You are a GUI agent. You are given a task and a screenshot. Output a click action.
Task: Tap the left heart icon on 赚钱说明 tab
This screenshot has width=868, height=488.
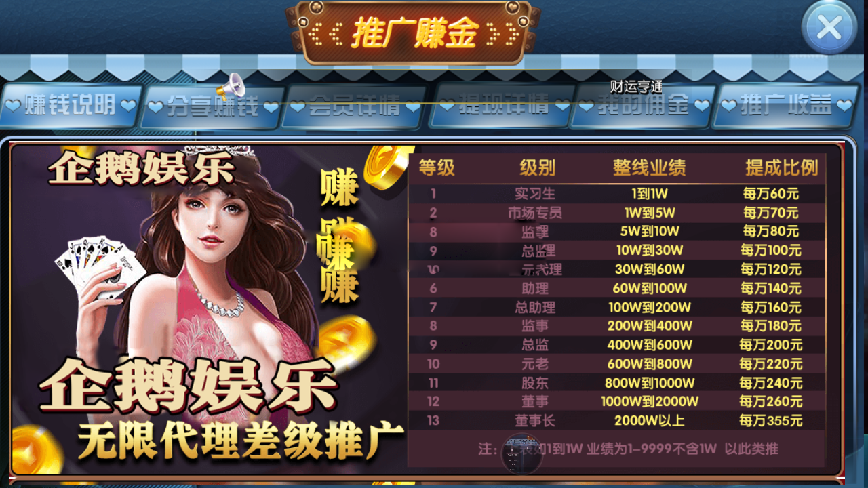13,105
